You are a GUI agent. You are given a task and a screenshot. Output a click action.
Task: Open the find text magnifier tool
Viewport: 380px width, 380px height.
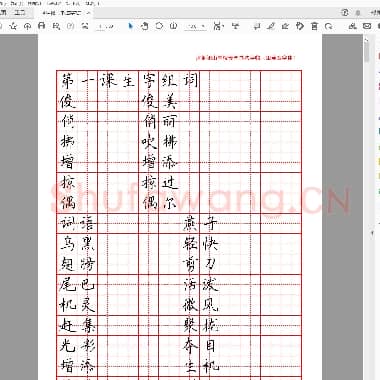point(56,26)
